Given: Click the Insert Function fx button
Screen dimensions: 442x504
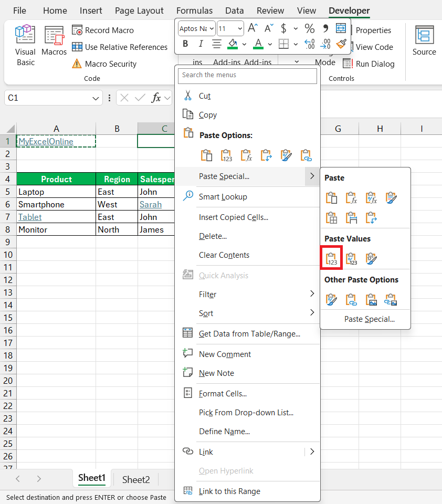Looking at the screenshot, I should point(156,98).
